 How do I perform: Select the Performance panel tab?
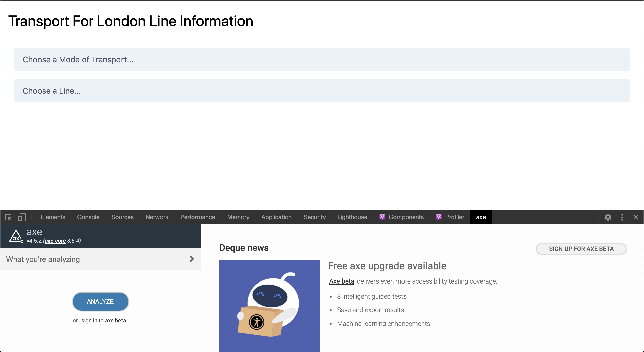tap(197, 217)
